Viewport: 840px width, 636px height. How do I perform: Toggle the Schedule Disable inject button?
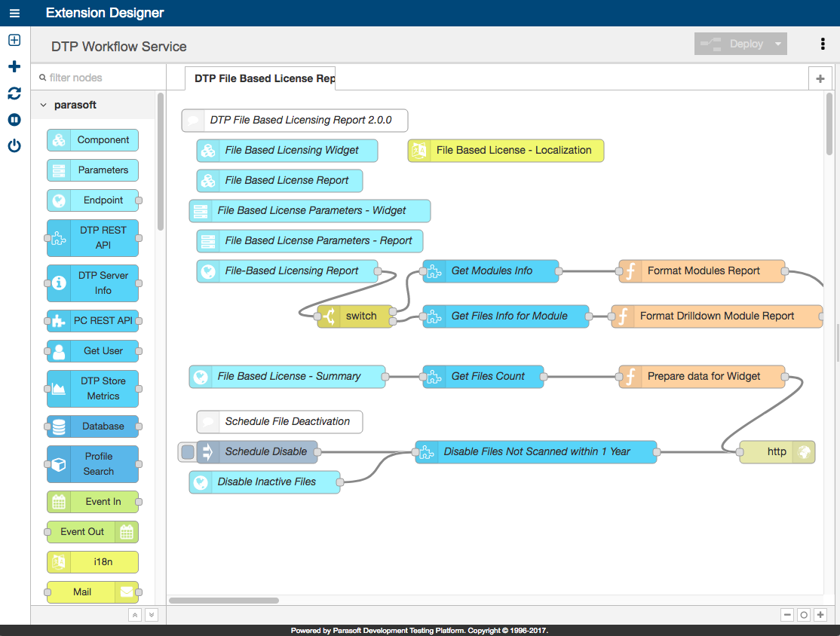point(188,452)
